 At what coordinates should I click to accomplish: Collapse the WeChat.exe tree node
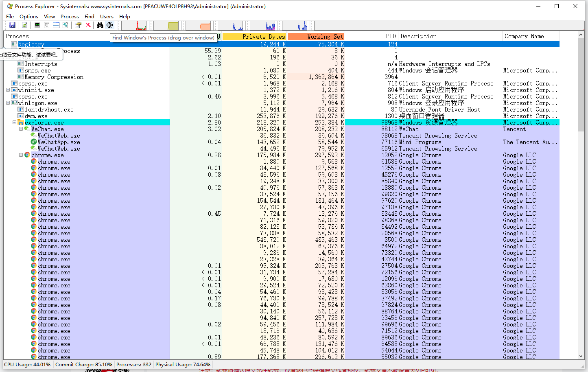21,129
